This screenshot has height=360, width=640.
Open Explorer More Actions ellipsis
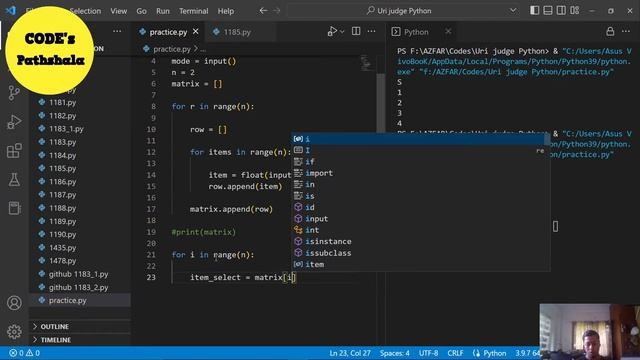(117, 31)
